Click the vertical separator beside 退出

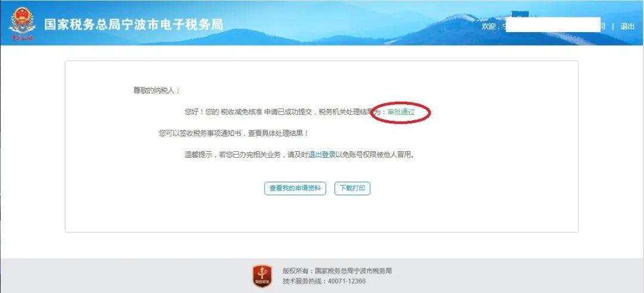click(613, 26)
